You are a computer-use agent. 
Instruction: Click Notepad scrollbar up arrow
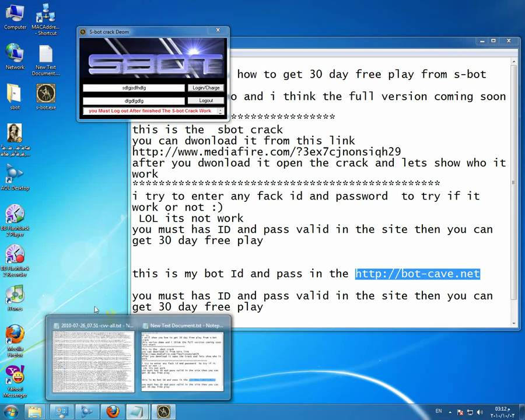click(x=514, y=62)
